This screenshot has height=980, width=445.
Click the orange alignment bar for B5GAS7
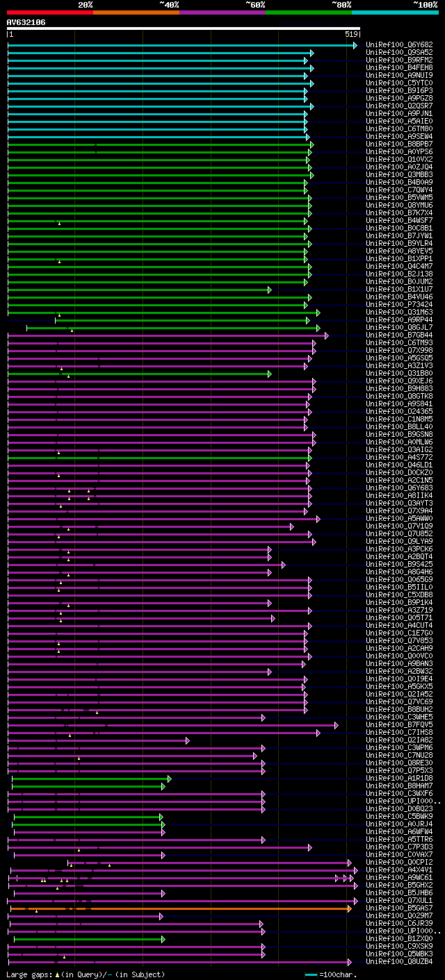181,908
